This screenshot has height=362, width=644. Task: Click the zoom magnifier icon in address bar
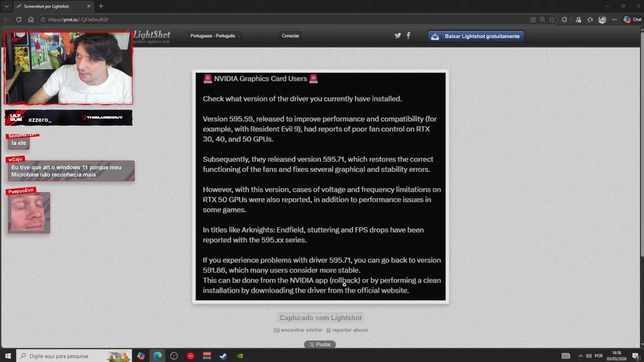(542, 20)
